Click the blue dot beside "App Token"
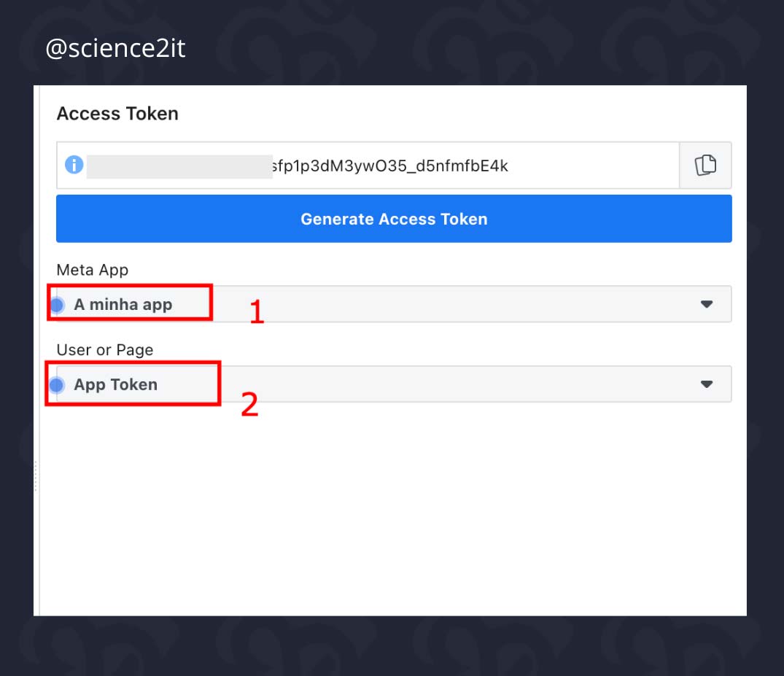This screenshot has height=676, width=784. pyautogui.click(x=58, y=384)
